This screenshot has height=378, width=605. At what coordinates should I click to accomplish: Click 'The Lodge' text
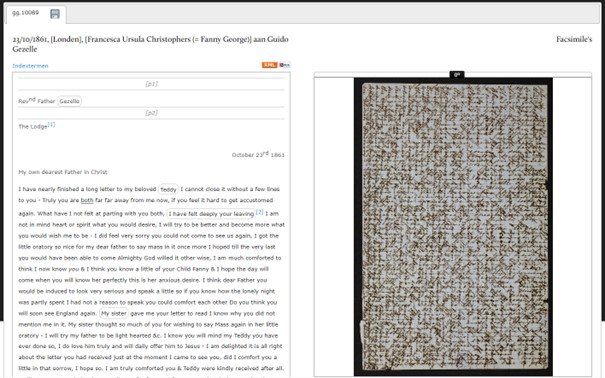tap(33, 127)
